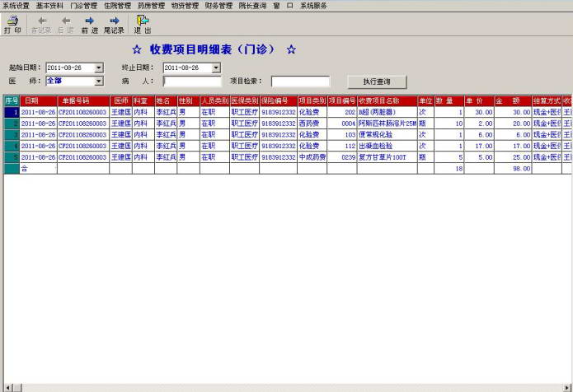The image size is (573, 392).
Task: Click total quantity 18 cell
Action: pos(449,169)
